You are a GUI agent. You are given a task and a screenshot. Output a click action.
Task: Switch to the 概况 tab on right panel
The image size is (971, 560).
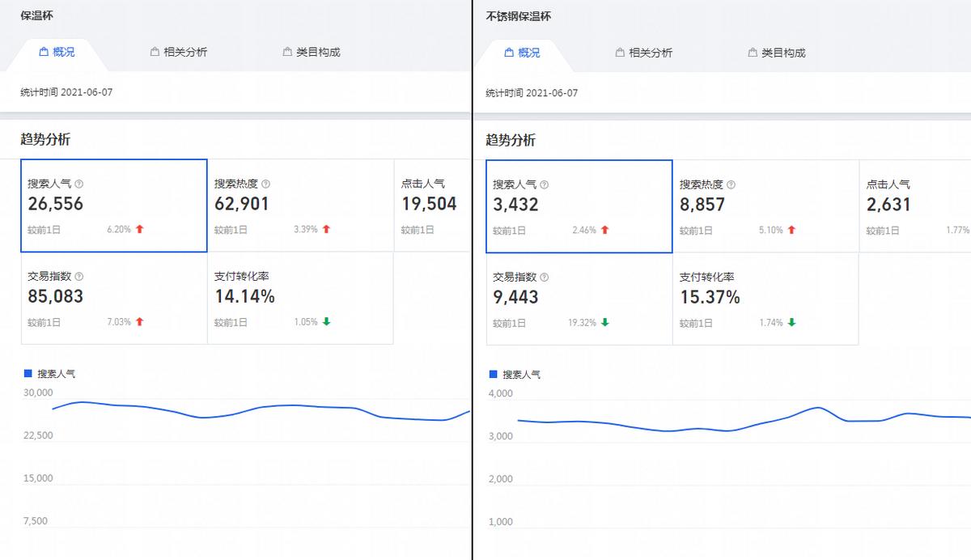click(x=524, y=51)
